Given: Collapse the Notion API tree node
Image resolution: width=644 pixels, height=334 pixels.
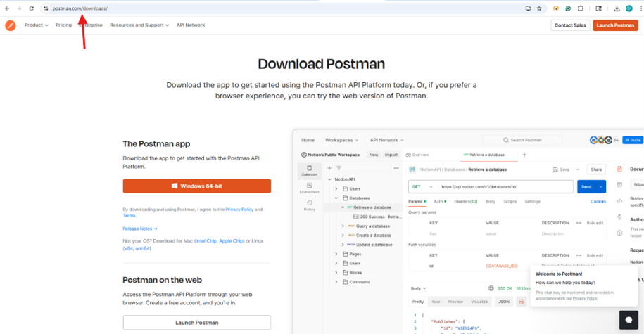Looking at the screenshot, I should coord(329,179).
